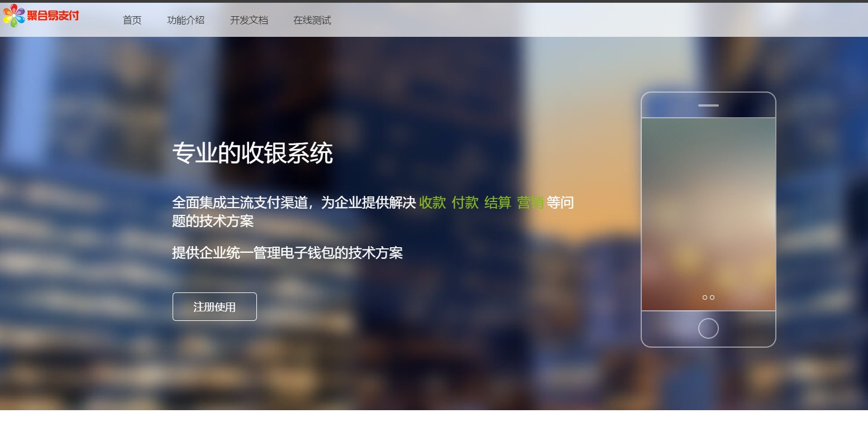This screenshot has width=868, height=447.
Task: Click the 专业的收银系统 headline
Action: 252,153
